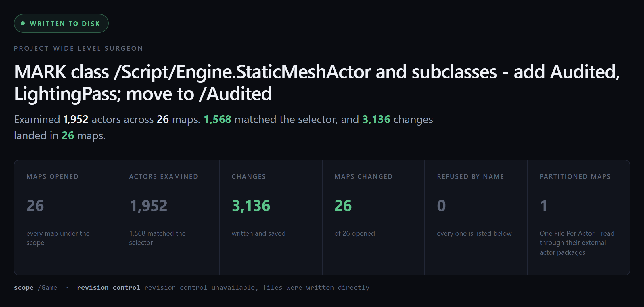
Task: Click 'every one is listed below' text
Action: (x=474, y=233)
